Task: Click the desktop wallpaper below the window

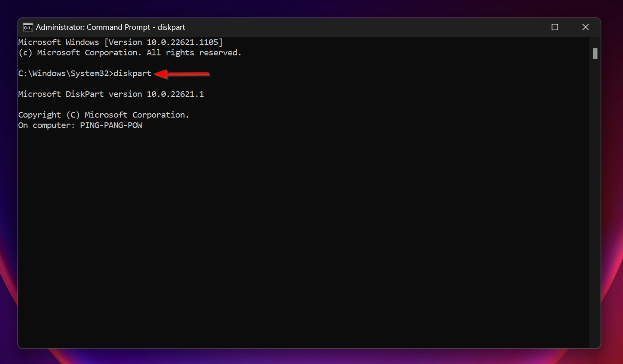Action: 311,356
